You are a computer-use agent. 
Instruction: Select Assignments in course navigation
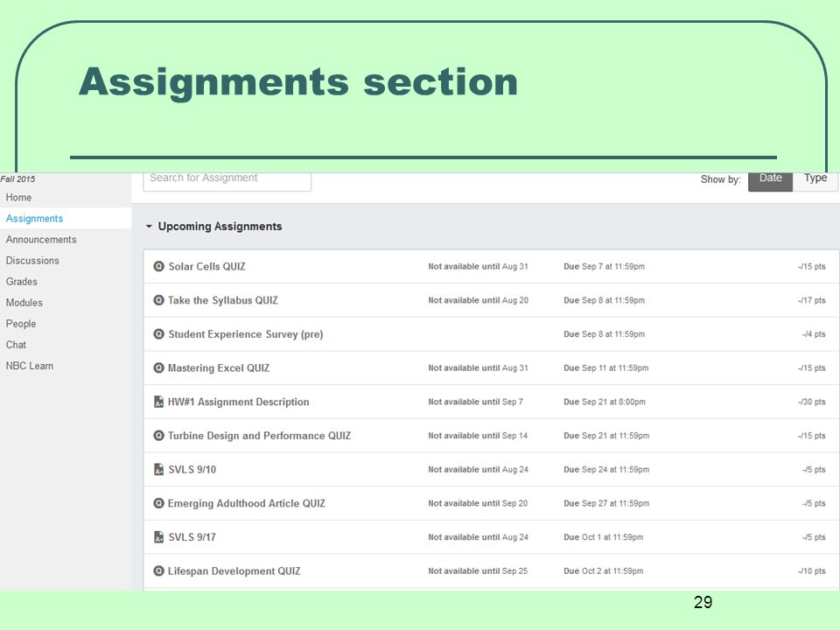point(34,218)
